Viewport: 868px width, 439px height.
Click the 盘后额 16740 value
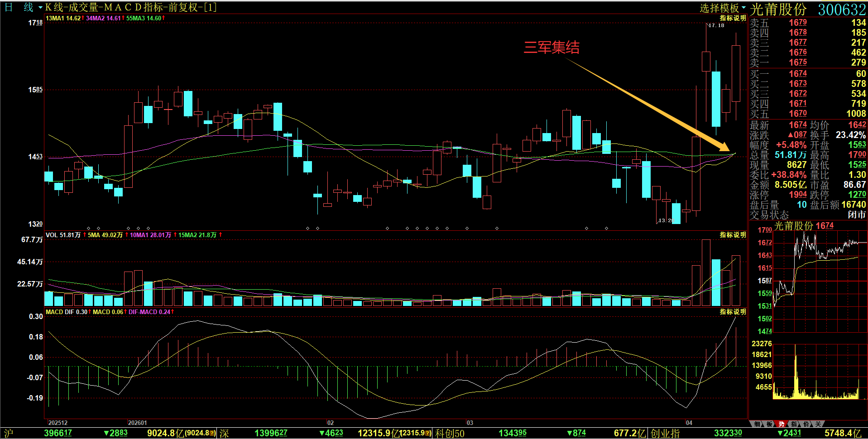[x=854, y=205]
